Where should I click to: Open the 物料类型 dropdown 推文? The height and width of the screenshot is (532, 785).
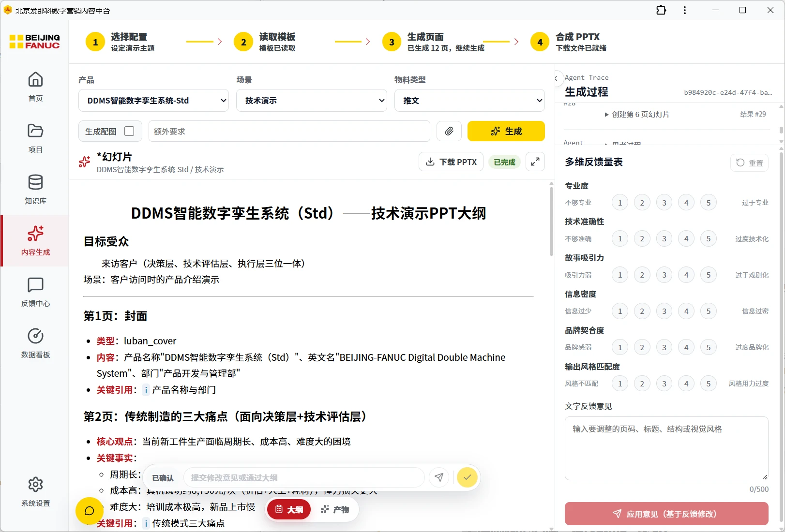click(469, 101)
